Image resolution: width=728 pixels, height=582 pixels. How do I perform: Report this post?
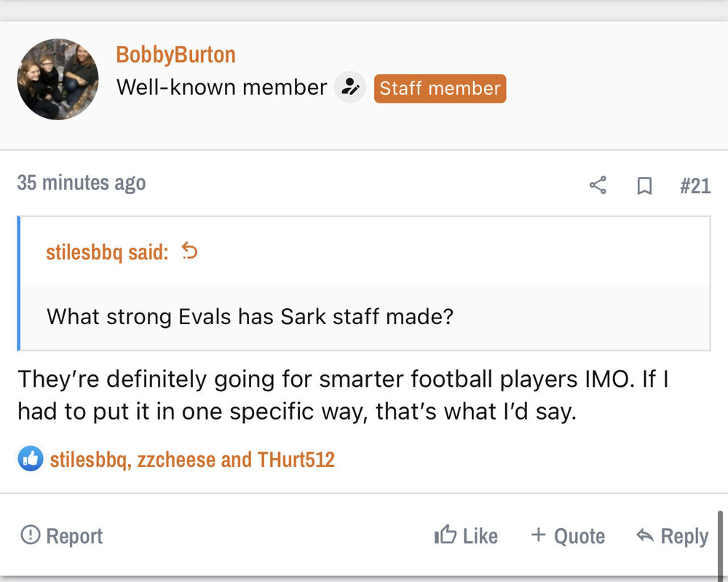pos(62,536)
